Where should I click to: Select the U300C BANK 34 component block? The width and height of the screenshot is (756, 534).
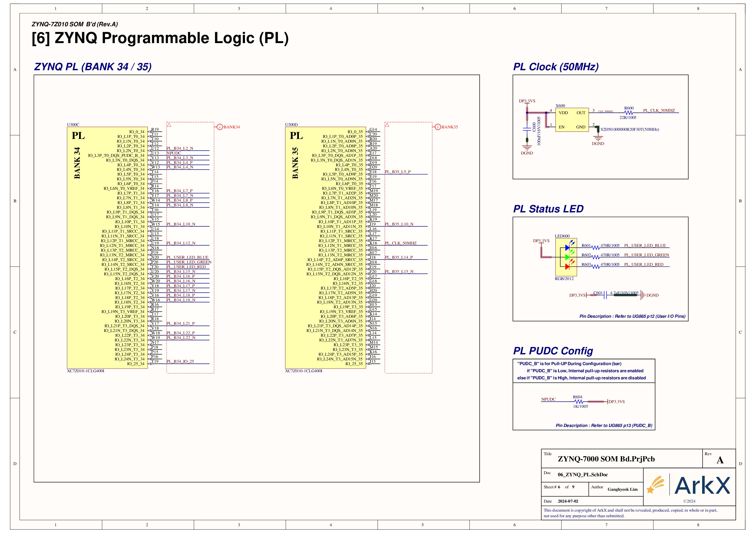pos(107,248)
